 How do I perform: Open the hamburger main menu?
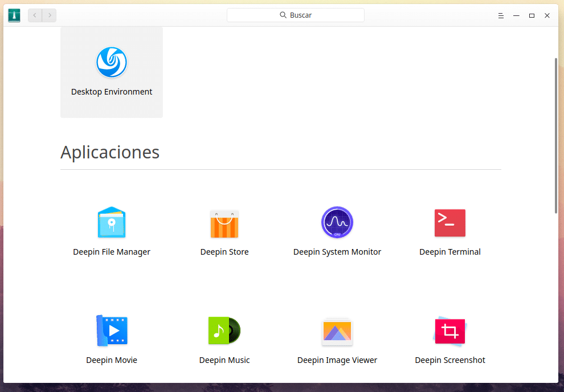tap(501, 15)
